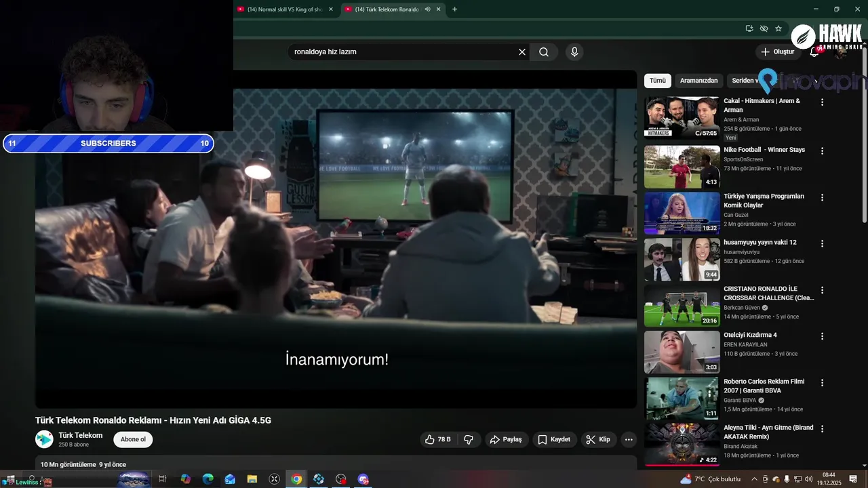Open Cristiano Ronaldo Crossbar Challenge thumbnail

[682, 306]
